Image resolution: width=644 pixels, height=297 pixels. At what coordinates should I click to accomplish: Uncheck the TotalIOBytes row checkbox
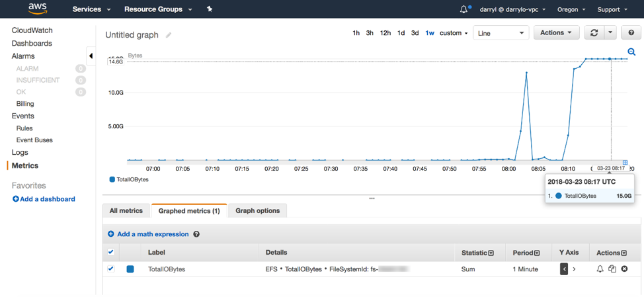tap(111, 269)
